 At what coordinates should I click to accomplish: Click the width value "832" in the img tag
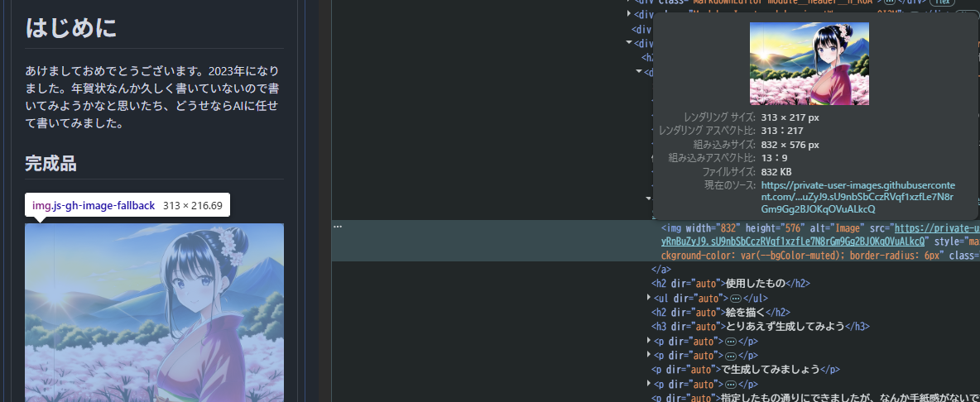point(728,228)
